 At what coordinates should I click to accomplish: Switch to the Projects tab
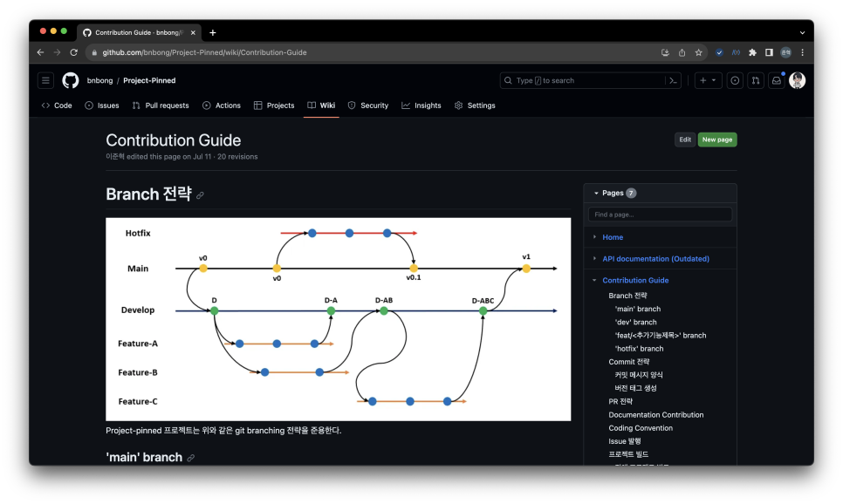tap(274, 106)
